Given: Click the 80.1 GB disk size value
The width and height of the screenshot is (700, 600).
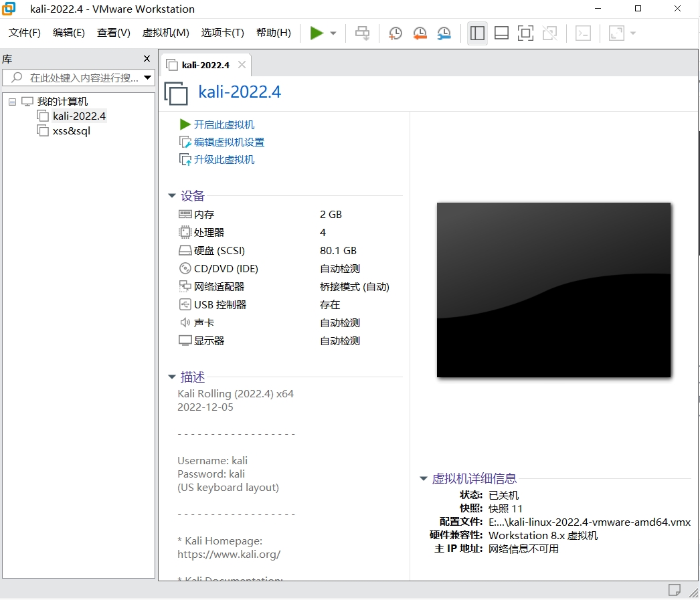Looking at the screenshot, I should tap(338, 251).
